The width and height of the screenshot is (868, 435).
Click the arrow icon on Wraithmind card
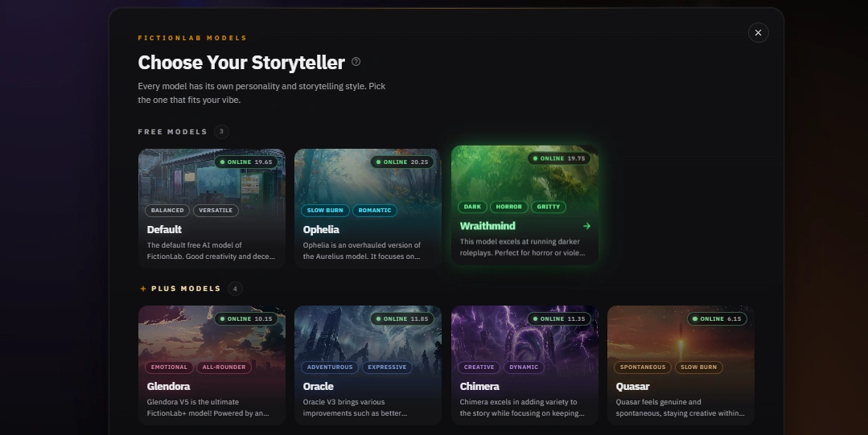pyautogui.click(x=586, y=226)
